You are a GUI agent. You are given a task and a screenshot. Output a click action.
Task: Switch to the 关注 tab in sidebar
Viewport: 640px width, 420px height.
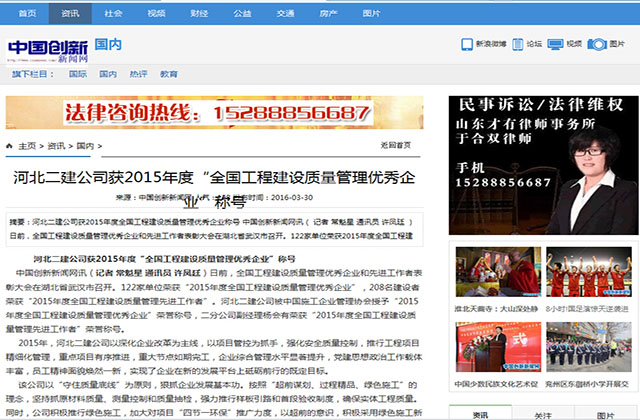tap(545, 413)
